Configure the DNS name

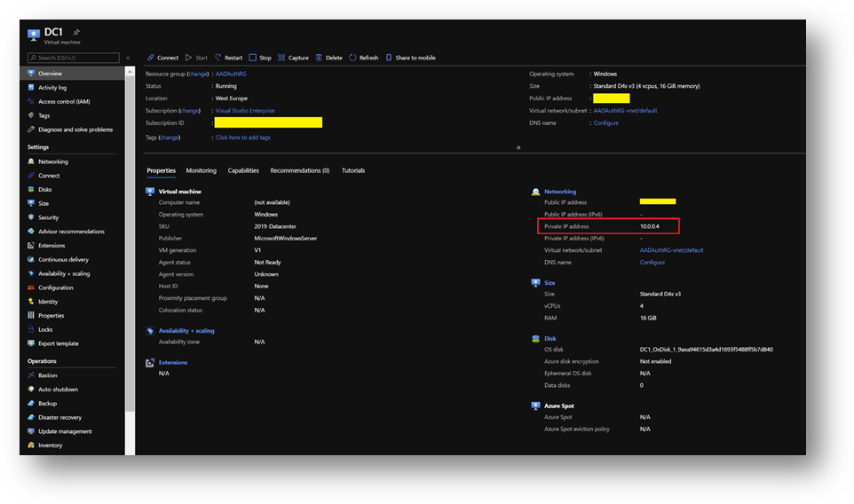pos(605,122)
